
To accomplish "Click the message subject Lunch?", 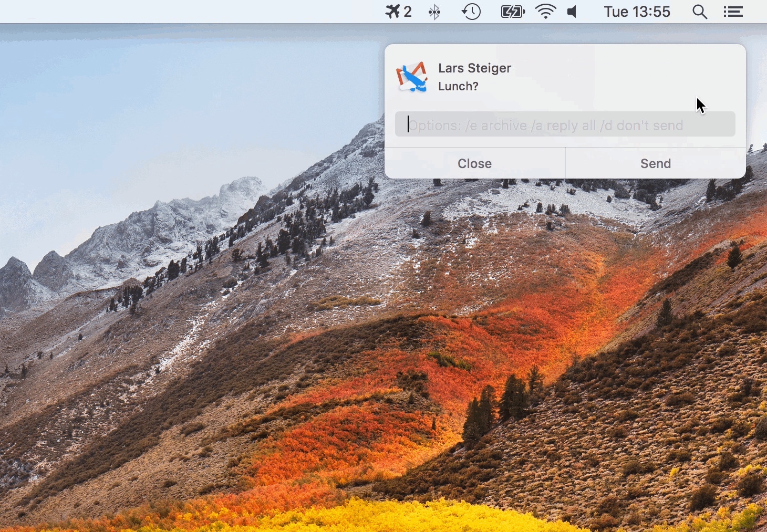I will click(x=459, y=86).
